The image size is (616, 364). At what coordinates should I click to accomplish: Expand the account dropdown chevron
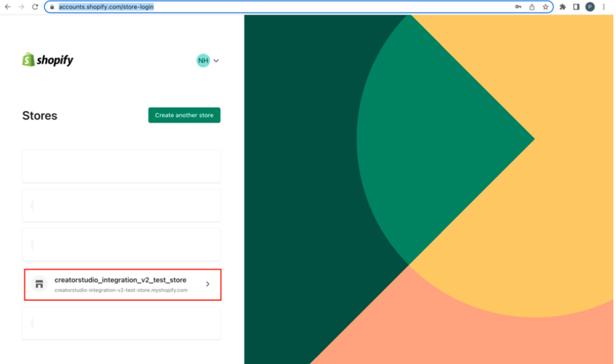point(216,61)
